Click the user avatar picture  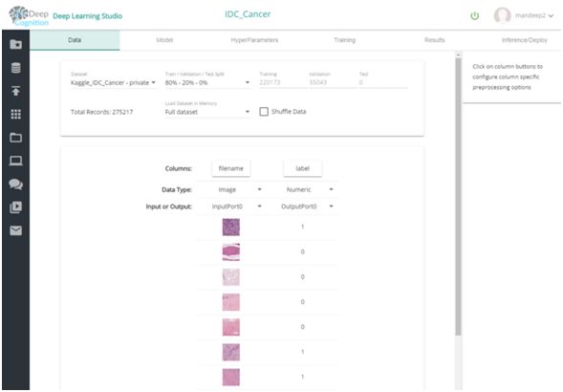click(x=502, y=15)
